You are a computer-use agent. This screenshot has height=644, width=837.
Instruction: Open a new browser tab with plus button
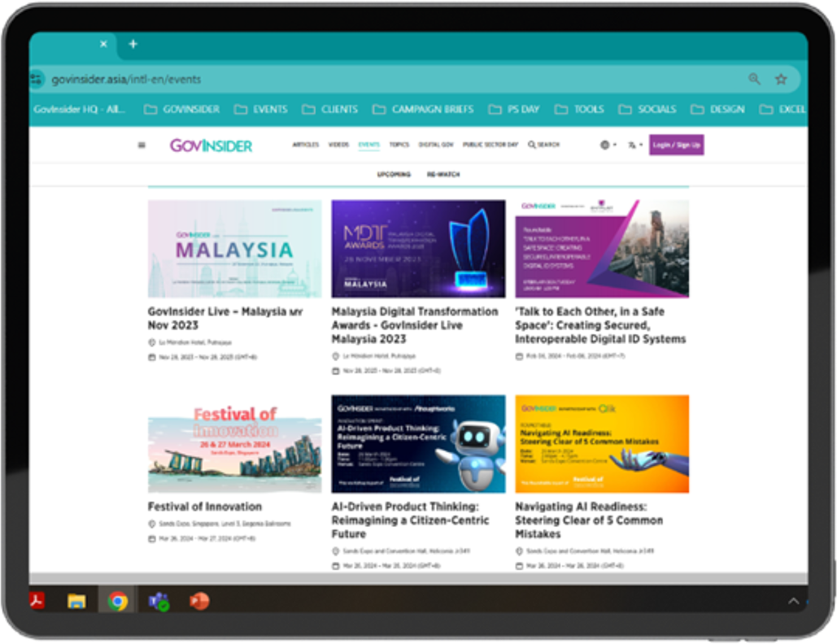[x=133, y=44]
